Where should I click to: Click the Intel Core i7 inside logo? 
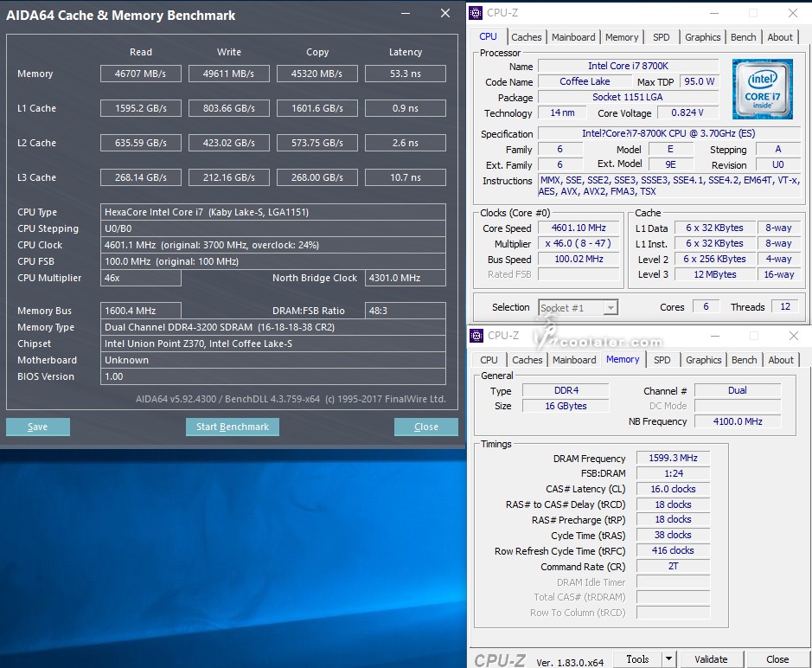[763, 88]
